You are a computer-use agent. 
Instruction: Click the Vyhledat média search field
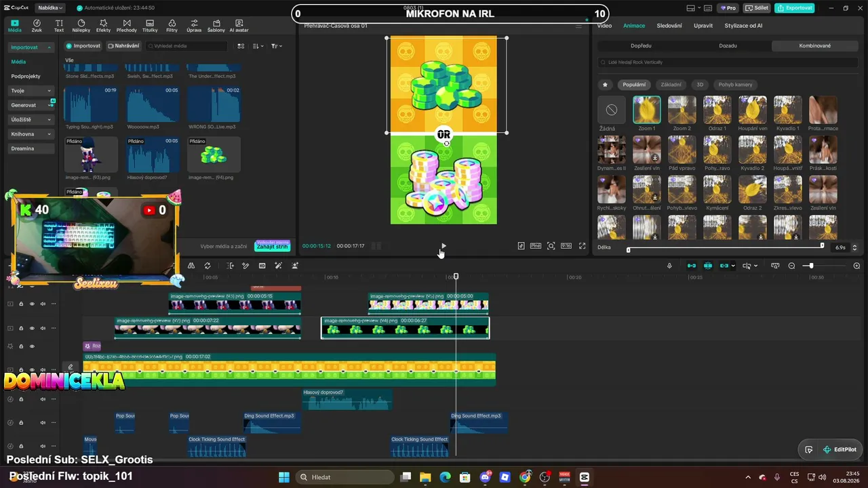coord(186,46)
